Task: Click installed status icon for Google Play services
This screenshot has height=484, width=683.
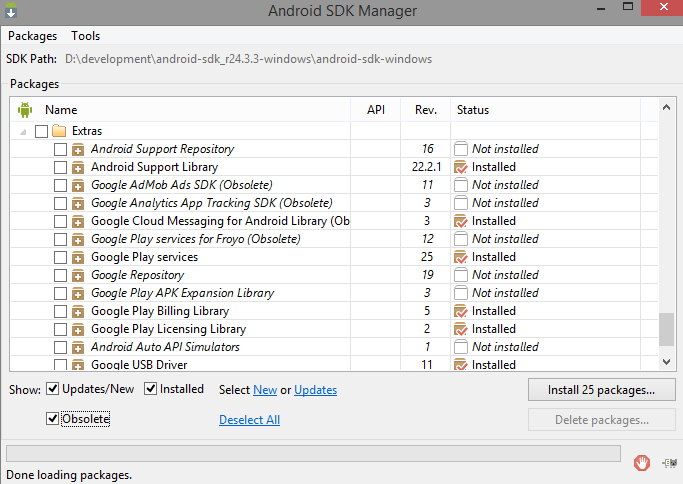Action: 460,257
